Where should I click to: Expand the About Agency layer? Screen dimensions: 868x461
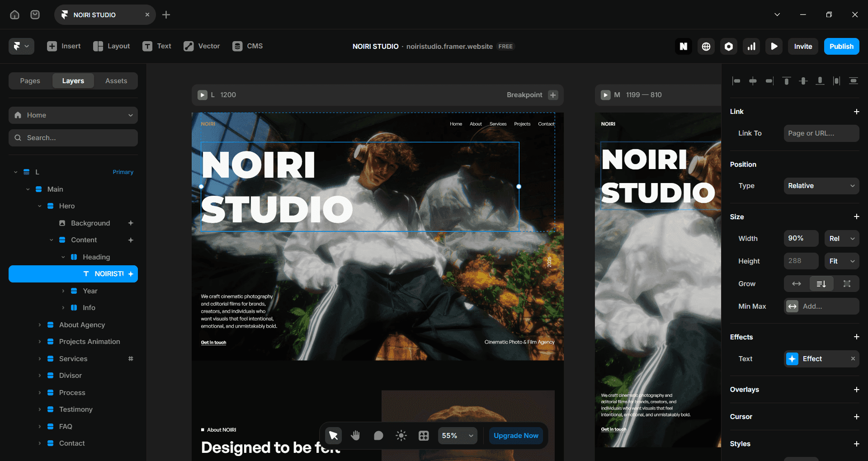coord(40,325)
